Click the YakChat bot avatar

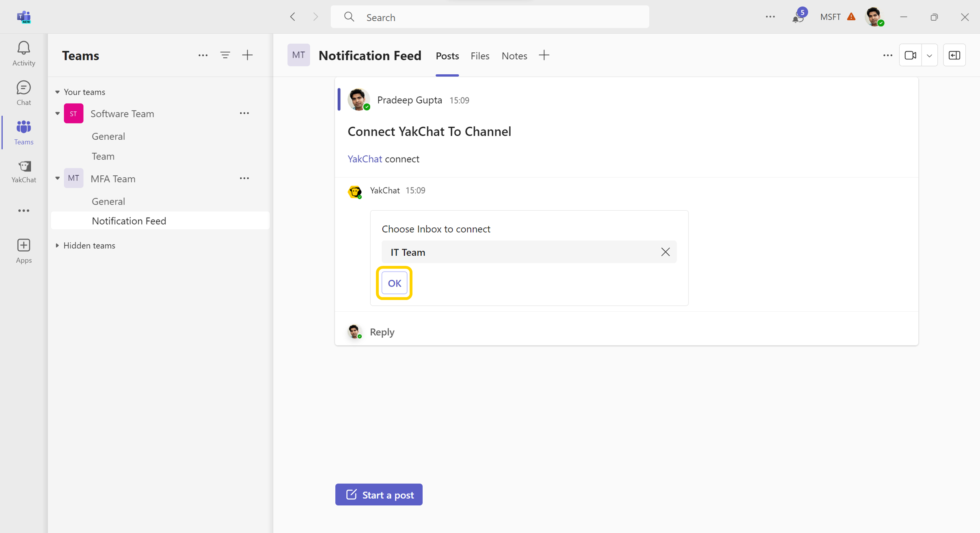pos(355,192)
